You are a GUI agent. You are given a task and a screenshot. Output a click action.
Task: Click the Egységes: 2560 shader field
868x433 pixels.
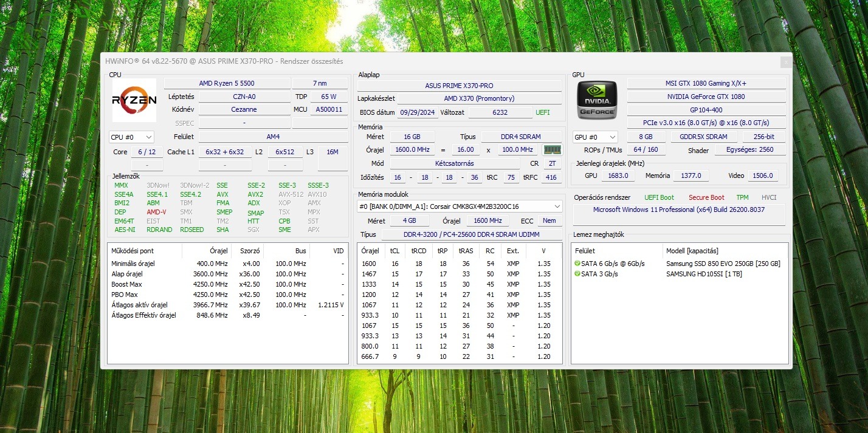(x=749, y=149)
